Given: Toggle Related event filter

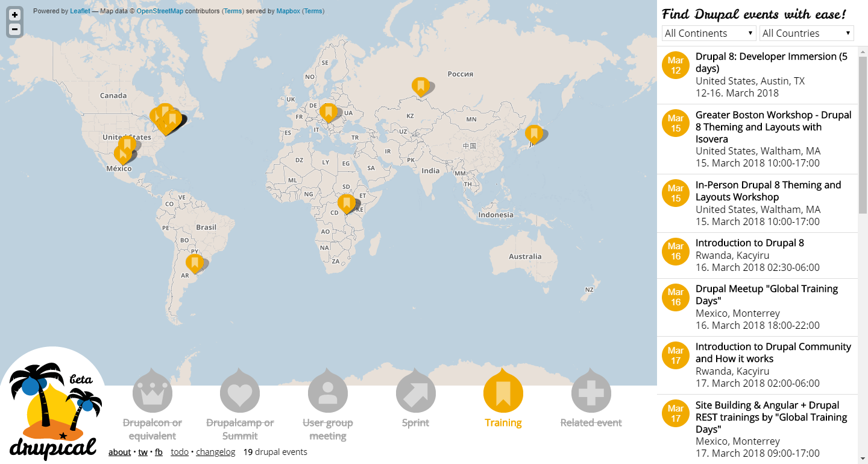Looking at the screenshot, I should coord(591,399).
